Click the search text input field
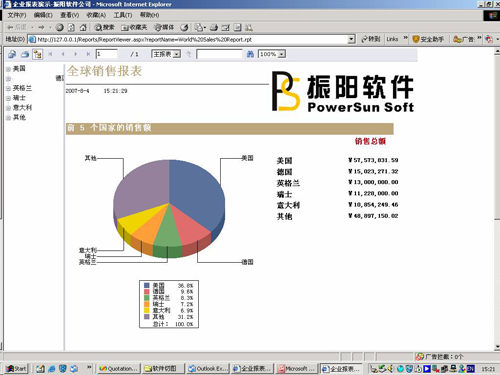 (x=219, y=54)
